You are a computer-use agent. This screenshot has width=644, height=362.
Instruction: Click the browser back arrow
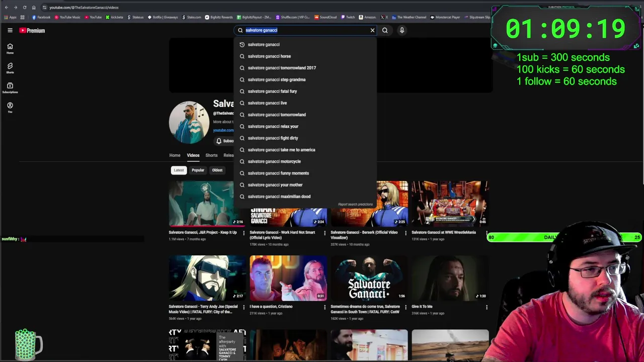(6, 8)
